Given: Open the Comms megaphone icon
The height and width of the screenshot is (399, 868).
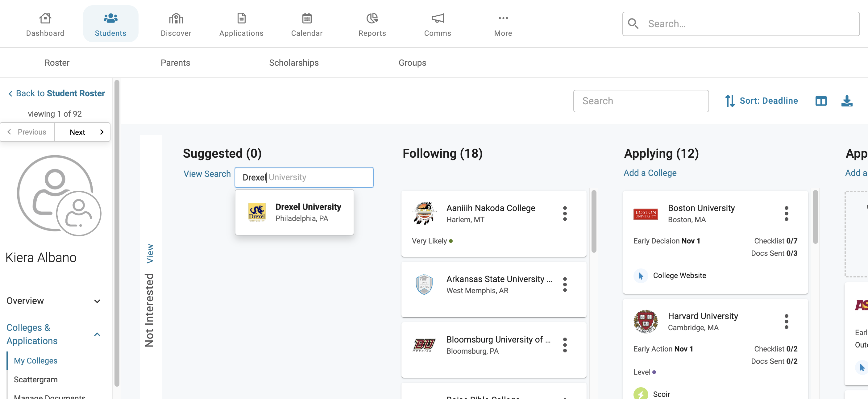Looking at the screenshot, I should (x=437, y=18).
